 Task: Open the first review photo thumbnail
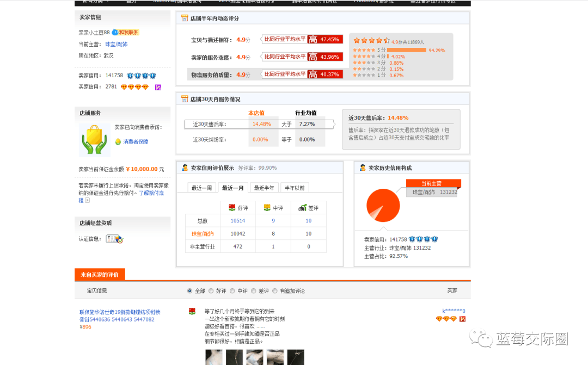pos(213,357)
